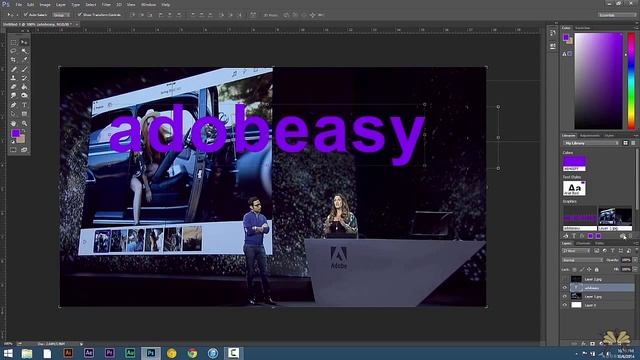Image resolution: width=640 pixels, height=360 pixels.
Task: Hide the adobeasy text layer
Action: (565, 288)
